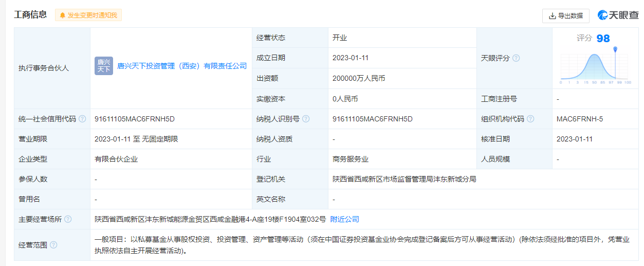
Task: Click the registration authority 陕西省西咸新区市场监督管理局沣东新城分局
Action: pos(404,179)
